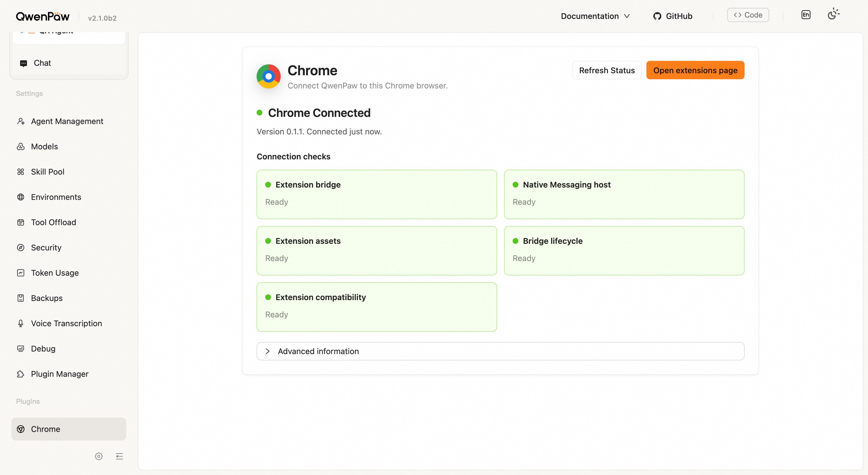The width and height of the screenshot is (868, 475).
Task: Click 'Version 0.1.1. Connected just now.' text
Action: click(319, 132)
